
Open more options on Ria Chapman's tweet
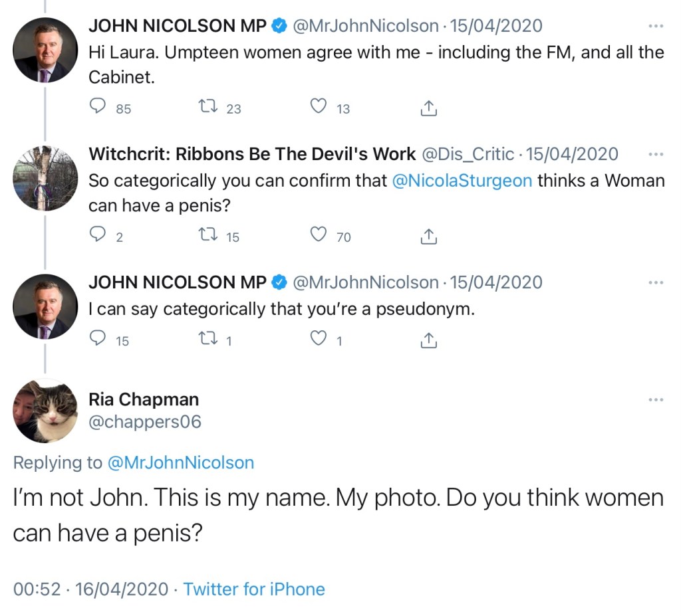(x=656, y=399)
